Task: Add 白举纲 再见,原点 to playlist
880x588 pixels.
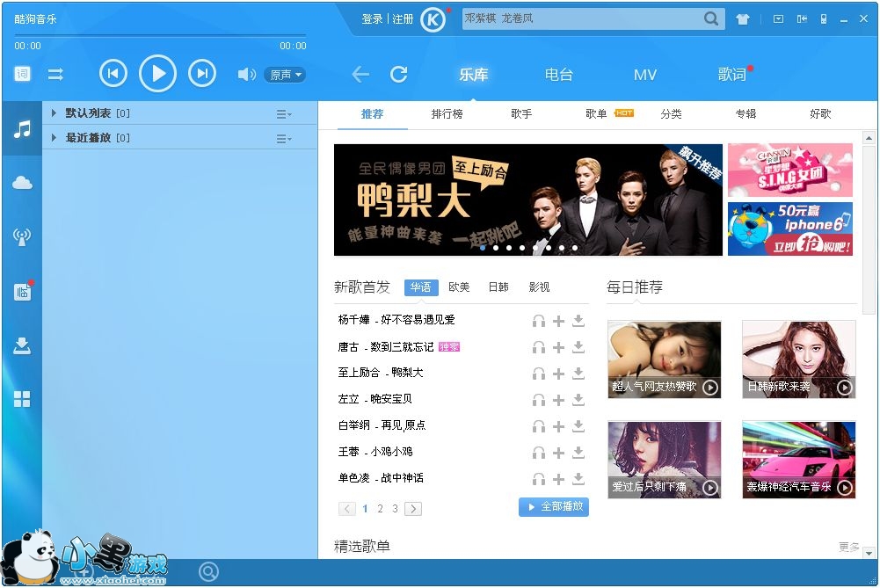Action: (558, 426)
